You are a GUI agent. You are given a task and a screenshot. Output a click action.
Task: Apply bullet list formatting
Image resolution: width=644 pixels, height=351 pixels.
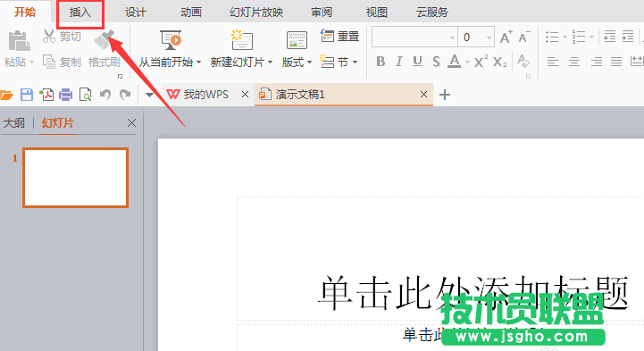click(552, 37)
